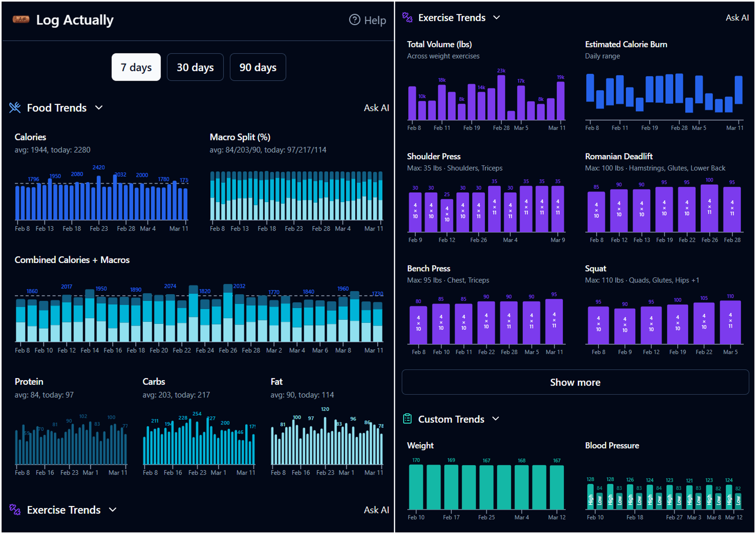Viewport: 756px width, 534px height.
Task: Click the dumbbell icon beside bottom Exercise Trends
Action: [14, 510]
